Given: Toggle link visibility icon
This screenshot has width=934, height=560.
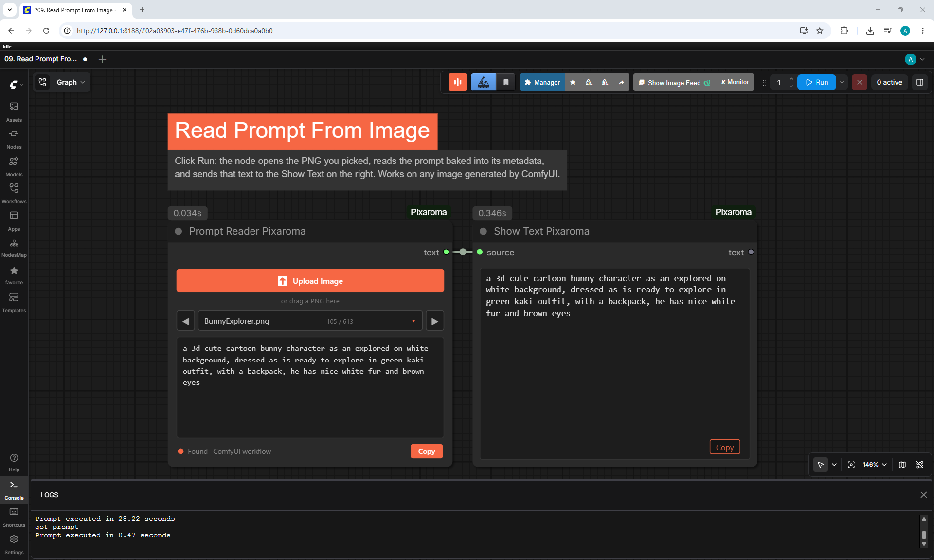Looking at the screenshot, I should click(x=920, y=465).
